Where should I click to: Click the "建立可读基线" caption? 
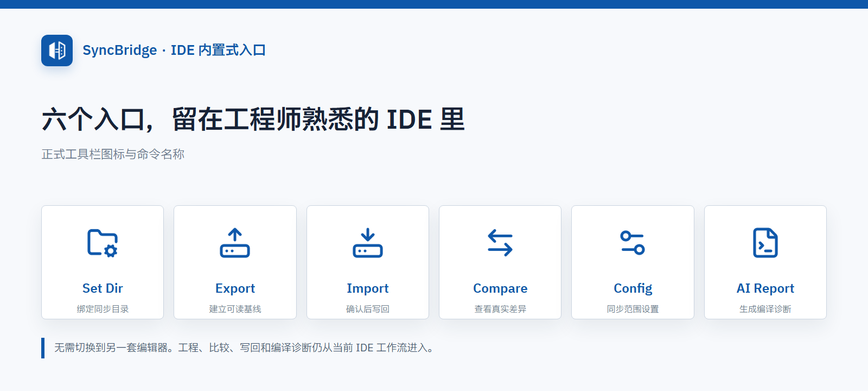coord(235,309)
